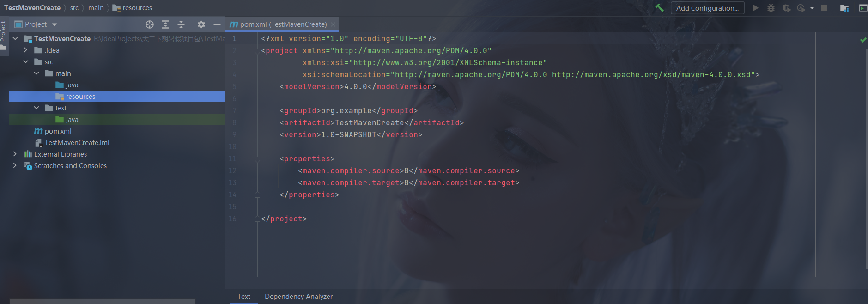
Task: Expand the External Libraries arrow
Action: pyautogui.click(x=15, y=154)
